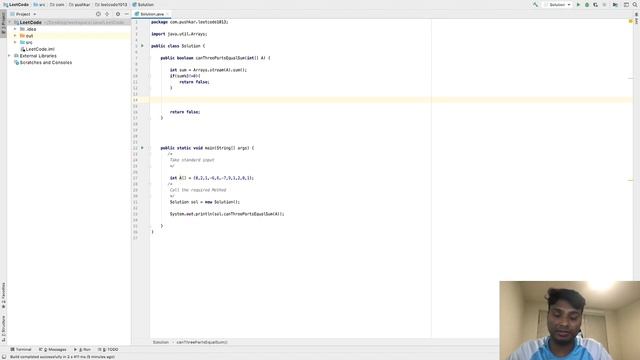The height and width of the screenshot is (360, 640).
Task: Click the canThreePartsEqualSum breadcrumb at editor bottom
Action: [x=202, y=342]
